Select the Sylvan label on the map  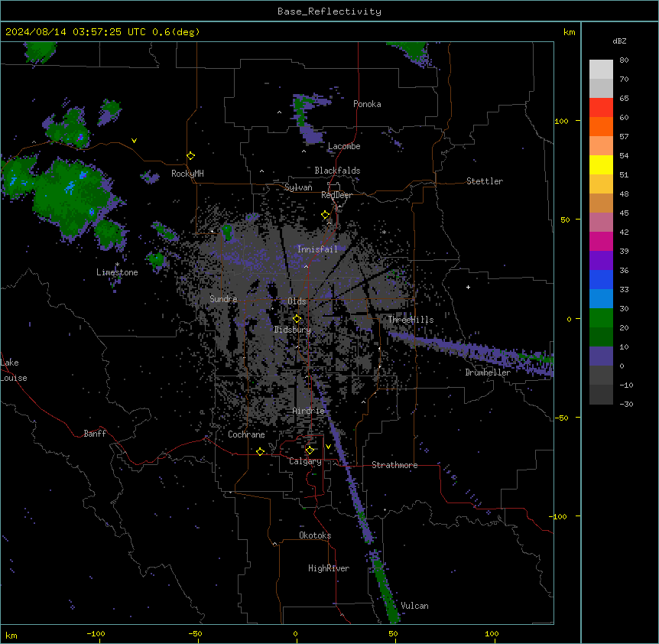(x=298, y=187)
